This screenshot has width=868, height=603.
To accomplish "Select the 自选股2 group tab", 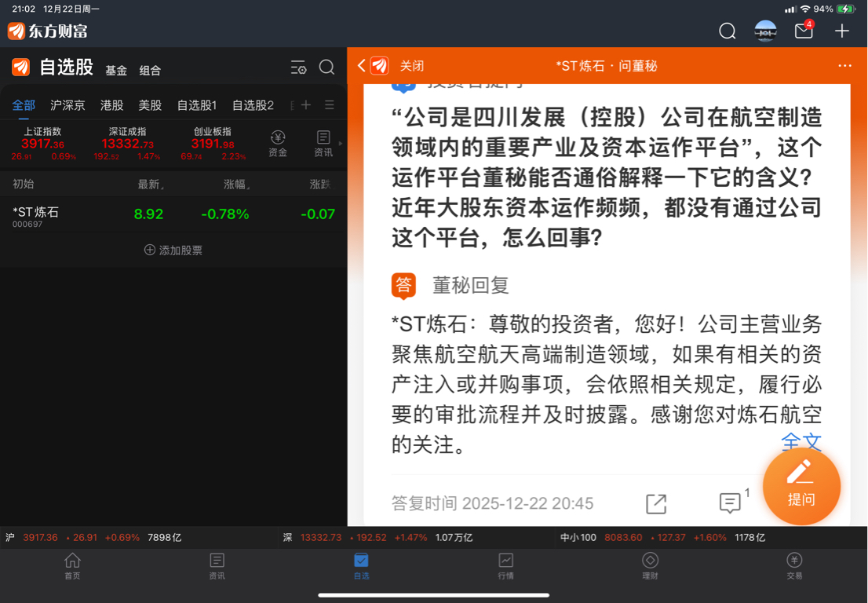I will point(253,105).
